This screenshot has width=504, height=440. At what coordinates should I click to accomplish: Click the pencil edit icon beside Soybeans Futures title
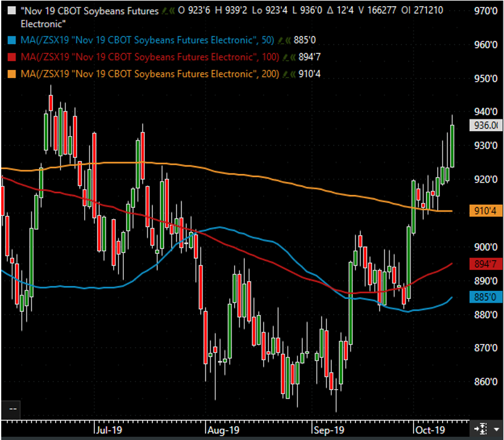pos(165,11)
